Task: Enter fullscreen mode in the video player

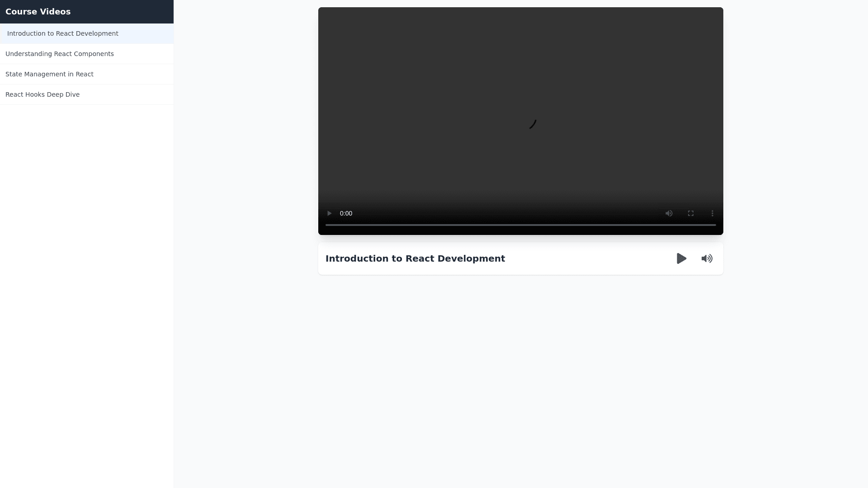Action: coord(691,213)
